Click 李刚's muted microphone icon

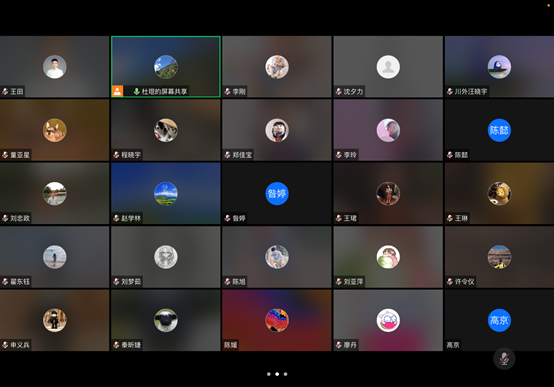point(228,92)
